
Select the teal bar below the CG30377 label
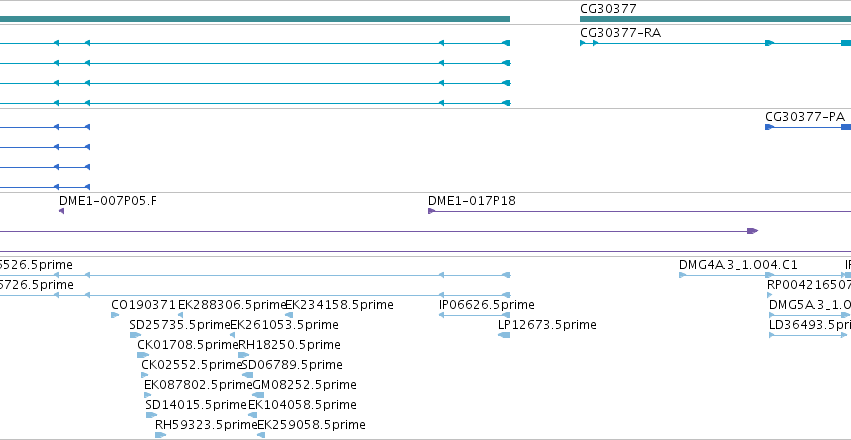(715, 19)
